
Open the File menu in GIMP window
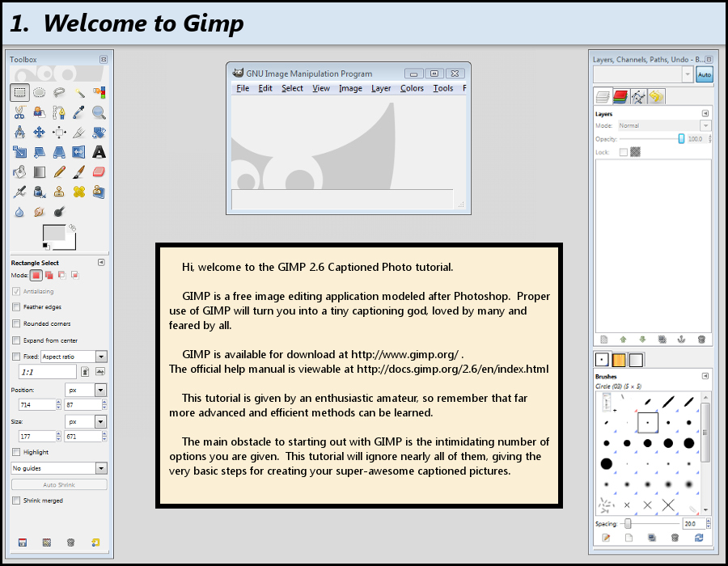(x=242, y=88)
